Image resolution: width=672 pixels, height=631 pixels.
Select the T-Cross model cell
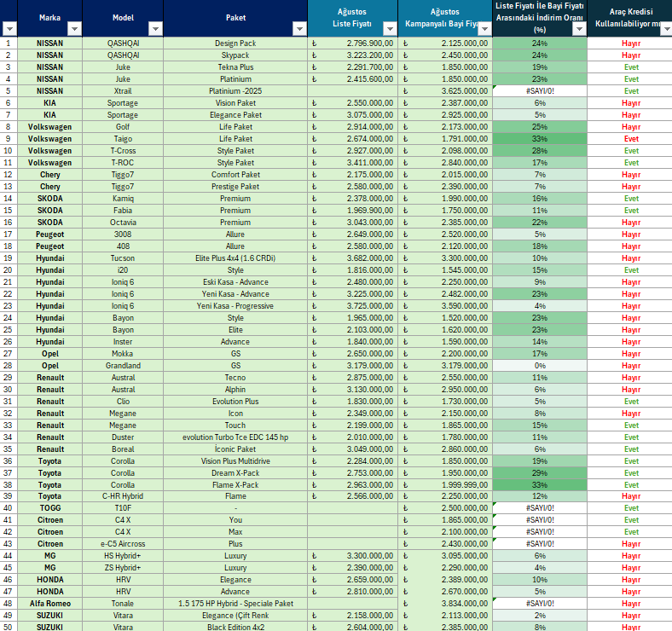(123, 151)
